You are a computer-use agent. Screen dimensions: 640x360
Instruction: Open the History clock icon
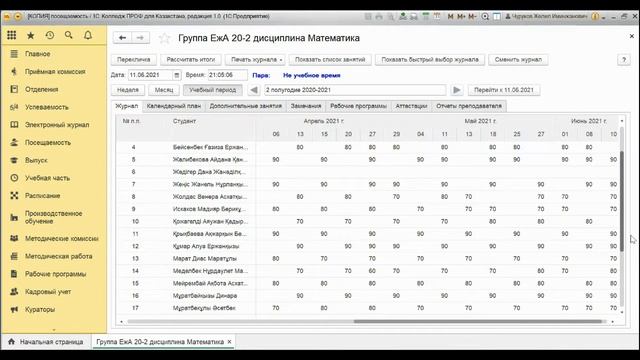(50, 36)
